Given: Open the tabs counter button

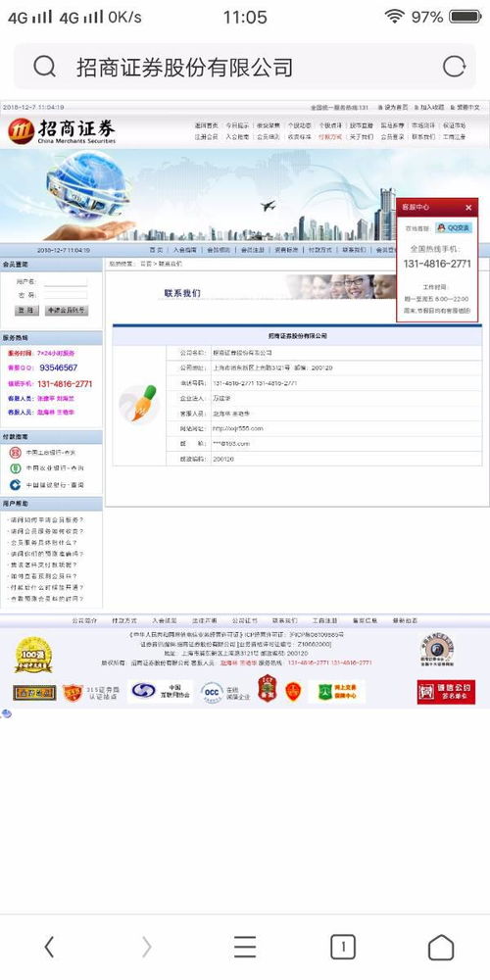Looking at the screenshot, I should [342, 947].
